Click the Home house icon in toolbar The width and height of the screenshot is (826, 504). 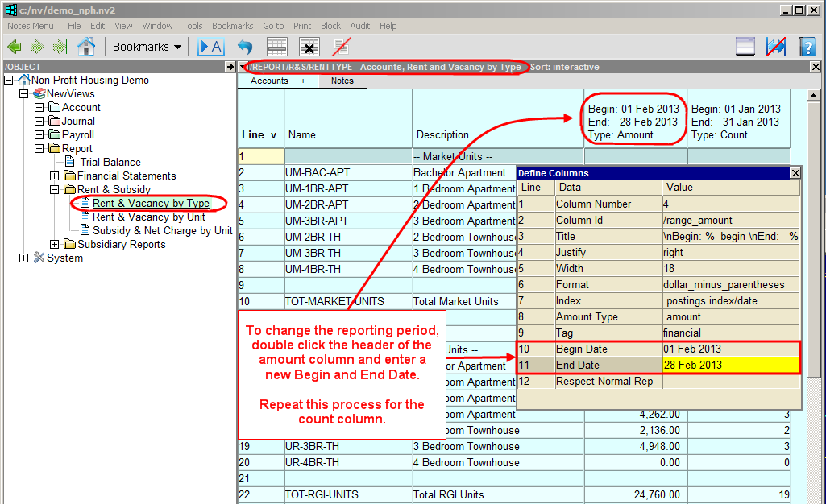[85, 47]
